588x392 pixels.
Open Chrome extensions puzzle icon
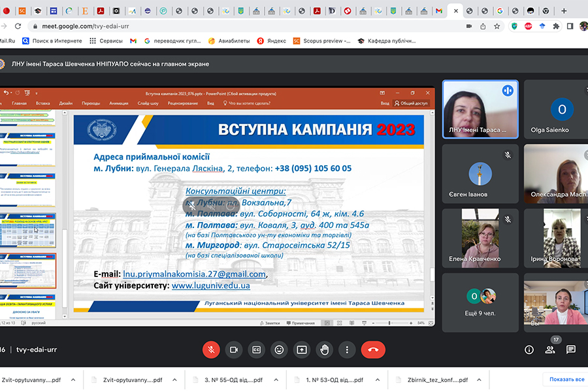point(556,26)
